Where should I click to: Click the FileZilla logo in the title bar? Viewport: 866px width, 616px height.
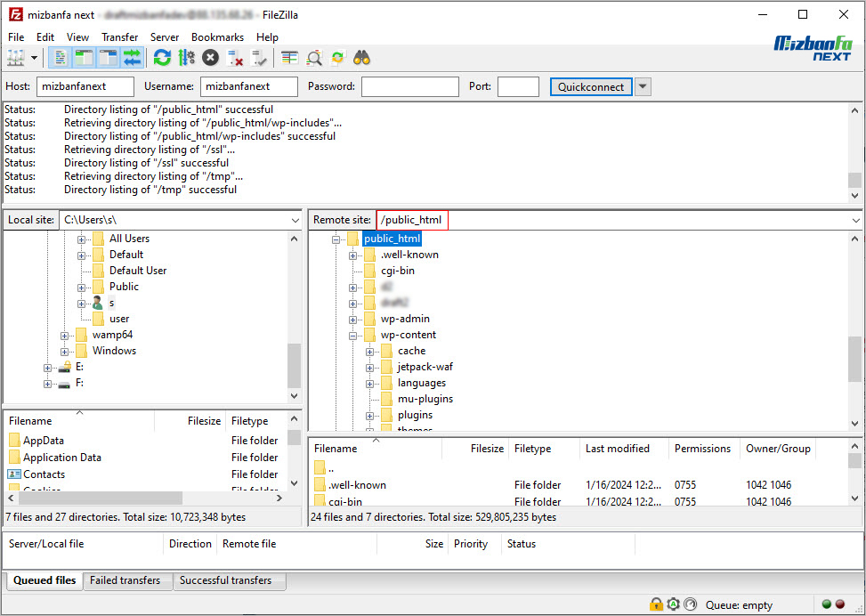tap(15, 14)
